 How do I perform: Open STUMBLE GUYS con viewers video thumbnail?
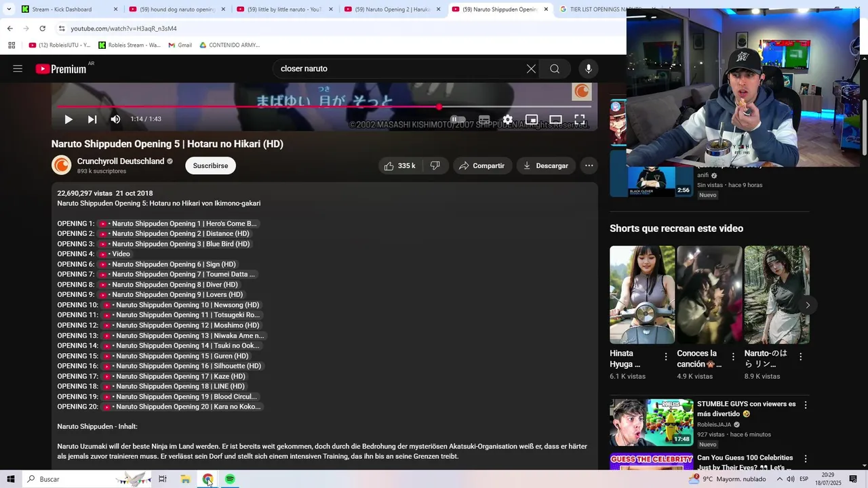point(651,422)
